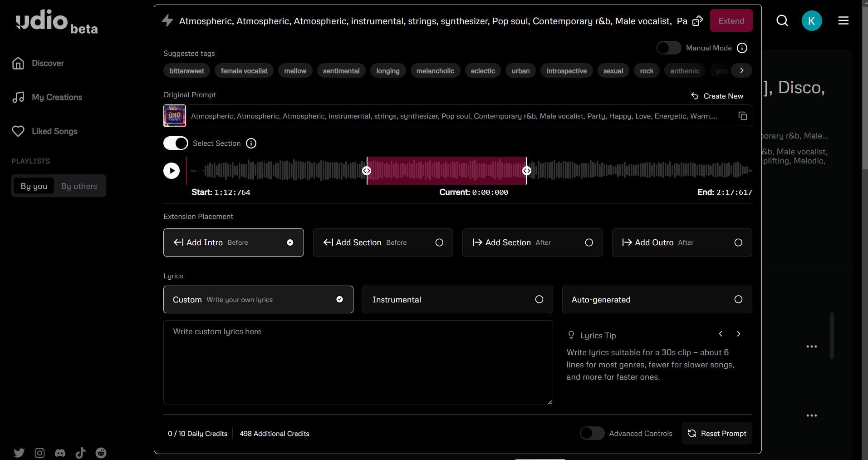Viewport: 868px width, 460px height.
Task: Show next lyrics tip
Action: tap(739, 334)
